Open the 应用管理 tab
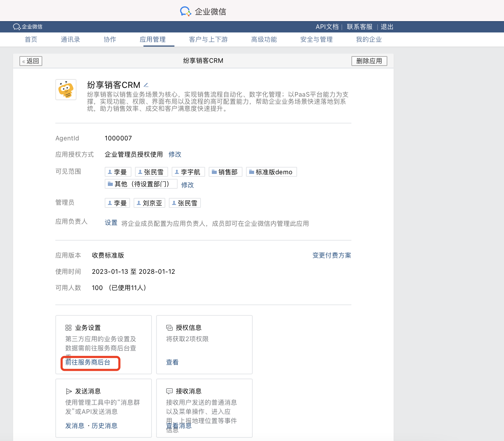504x441 pixels. click(153, 40)
